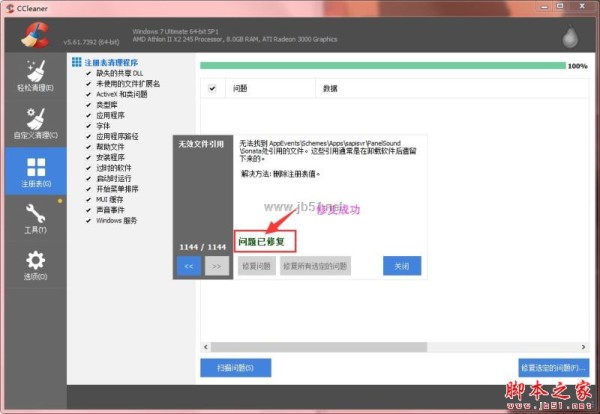Open the 自定义清理 (Custom Clean) section
The height and width of the screenshot is (414, 600).
pyautogui.click(x=34, y=121)
